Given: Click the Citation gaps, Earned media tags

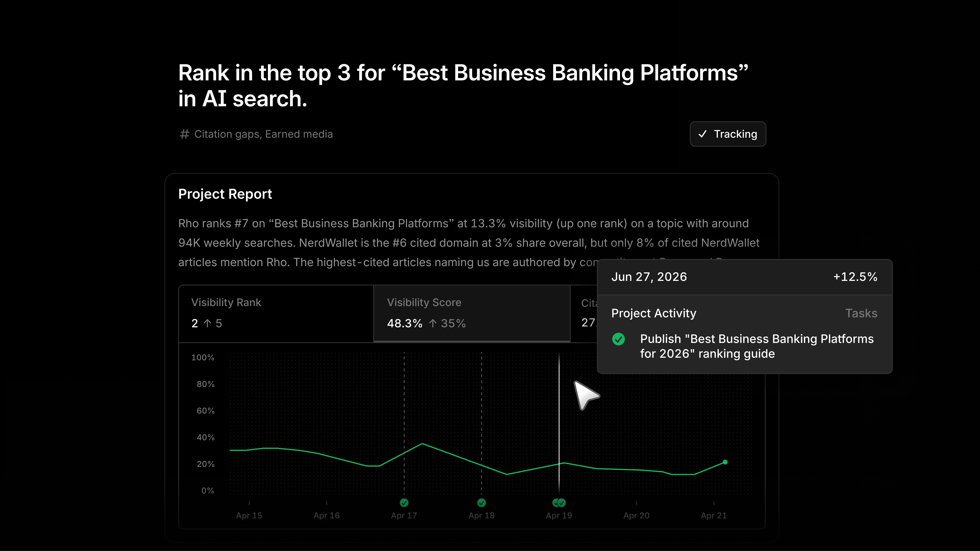Looking at the screenshot, I should pos(263,134).
